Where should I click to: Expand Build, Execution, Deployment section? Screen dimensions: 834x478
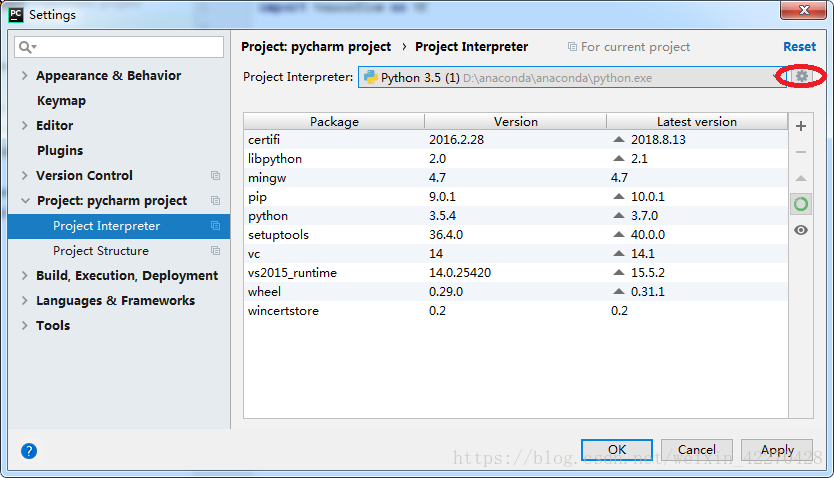click(x=24, y=275)
